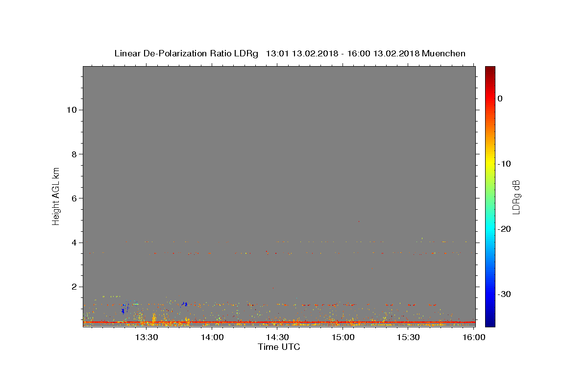Click the 15:30 time tick label
The image size is (588, 392).
pos(409,337)
